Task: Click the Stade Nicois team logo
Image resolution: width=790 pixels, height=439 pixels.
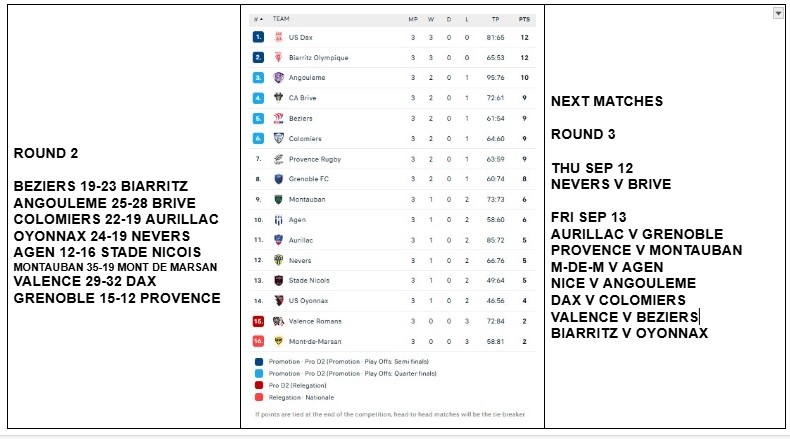Action: click(279, 280)
